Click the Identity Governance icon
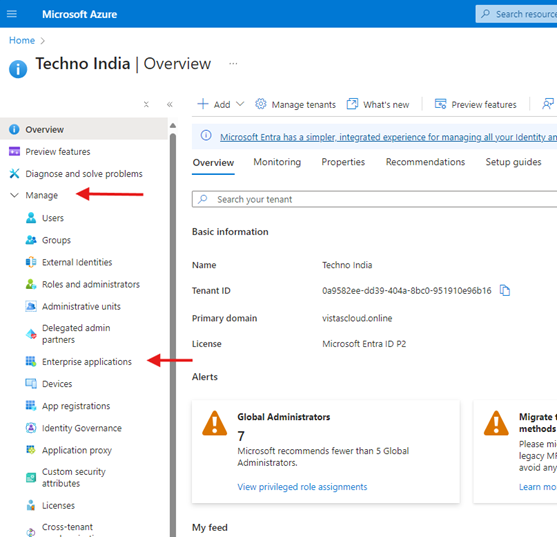Image resolution: width=557 pixels, height=537 pixels. click(31, 428)
